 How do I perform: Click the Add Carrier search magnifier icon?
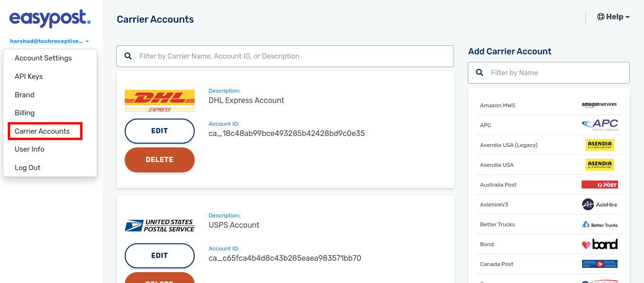pos(480,73)
